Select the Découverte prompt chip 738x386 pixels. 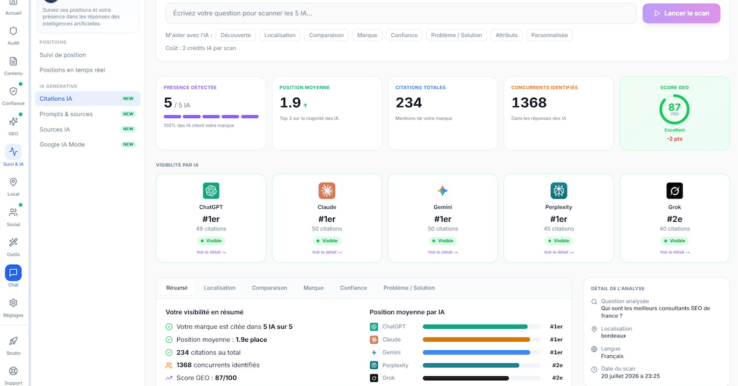click(235, 35)
